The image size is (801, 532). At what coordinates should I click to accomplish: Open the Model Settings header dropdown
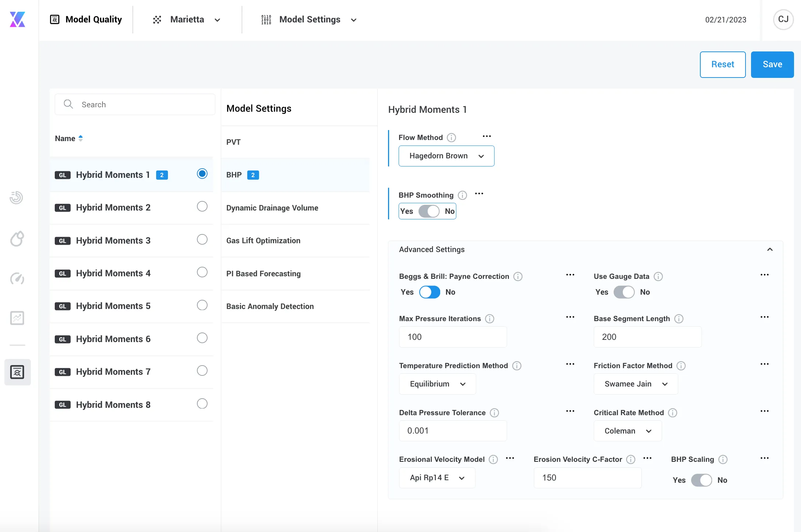coord(309,20)
